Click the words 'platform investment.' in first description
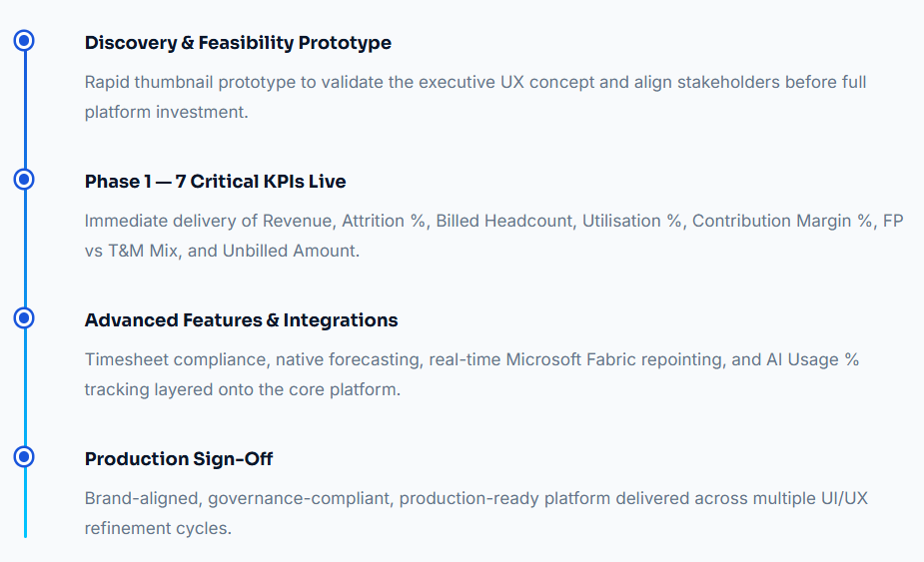The width and height of the screenshot is (924, 562). coord(166,112)
